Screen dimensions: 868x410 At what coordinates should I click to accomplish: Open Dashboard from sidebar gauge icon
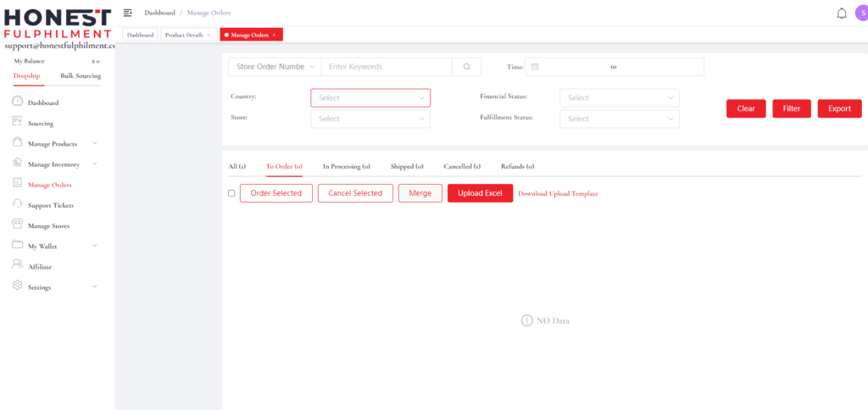[18, 102]
